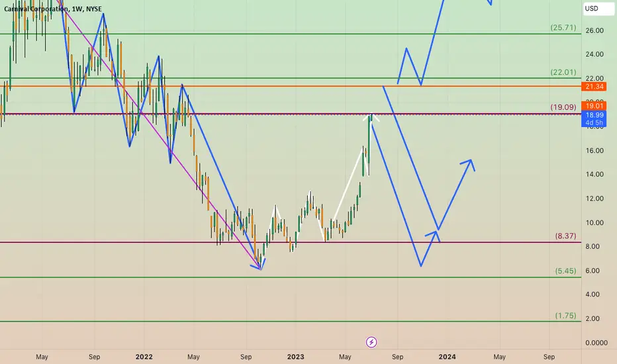Click the 0.0000 price axis tick
This screenshot has width=617, height=364.
[x=596, y=343]
